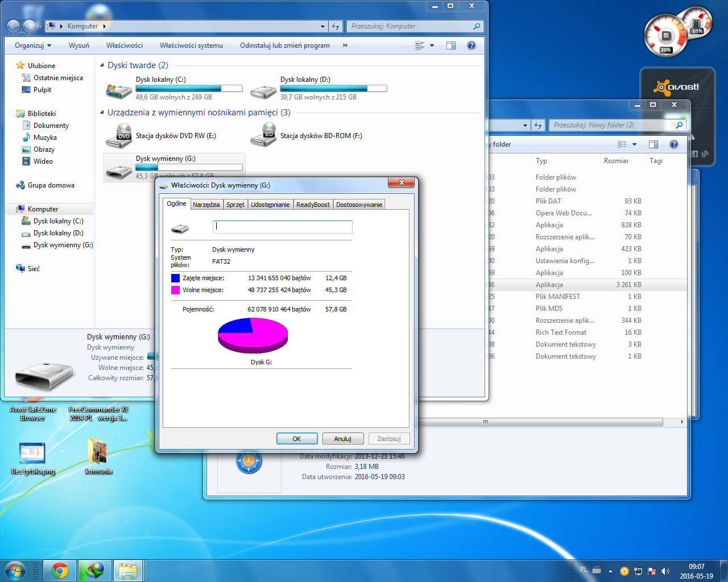
Task: Show more toolbar commands with the » chevron
Action: [345, 45]
